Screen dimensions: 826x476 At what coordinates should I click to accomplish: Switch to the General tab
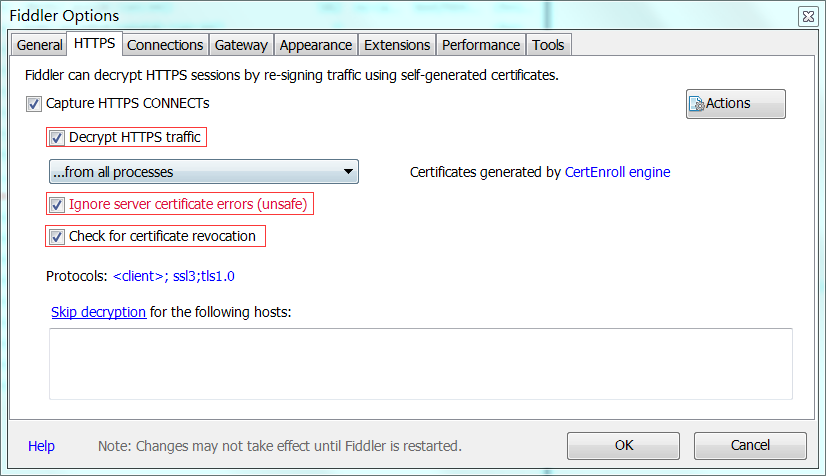(x=39, y=45)
